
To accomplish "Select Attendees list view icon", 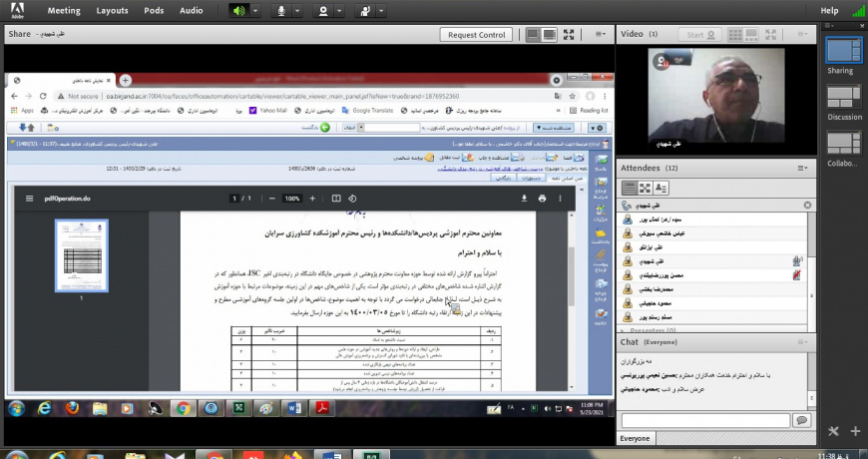I will tap(629, 189).
